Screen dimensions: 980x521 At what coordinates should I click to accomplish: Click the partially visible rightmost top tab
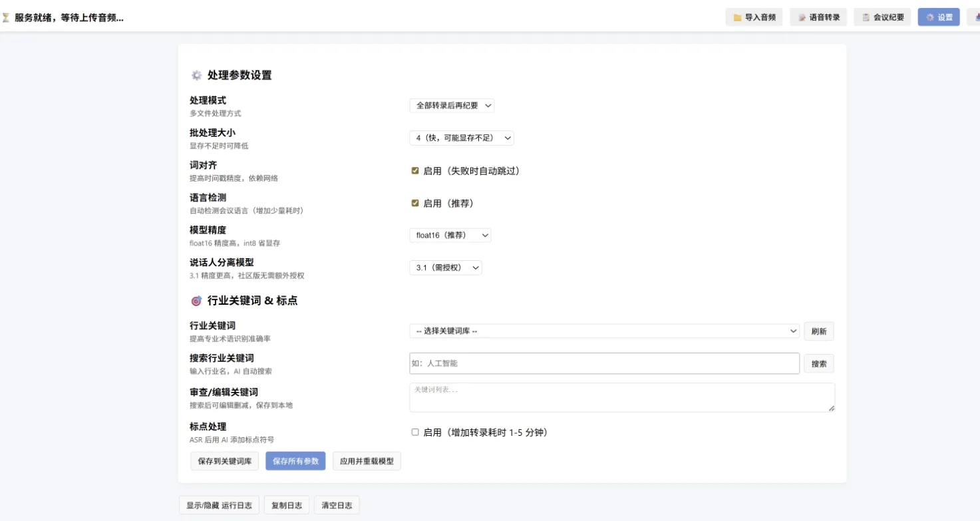tap(973, 17)
